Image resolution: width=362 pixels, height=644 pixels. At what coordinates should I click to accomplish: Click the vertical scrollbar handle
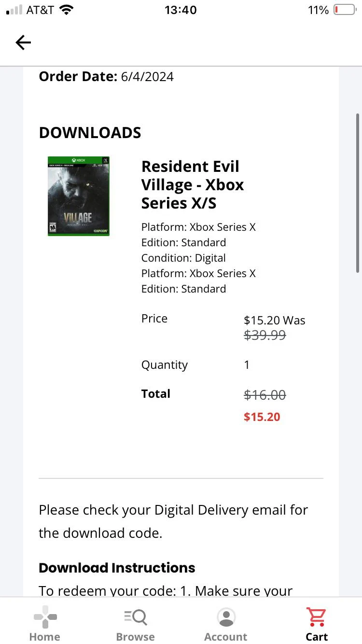[x=358, y=193]
